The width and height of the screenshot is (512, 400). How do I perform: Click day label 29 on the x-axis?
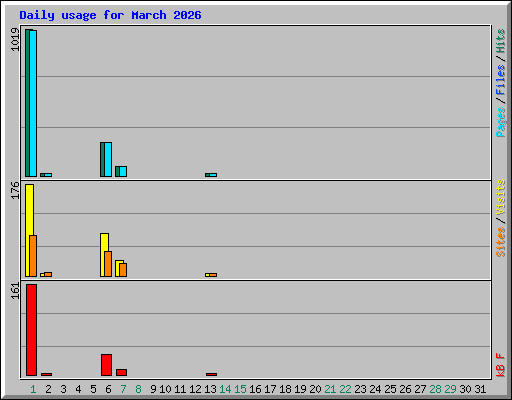click(x=450, y=389)
